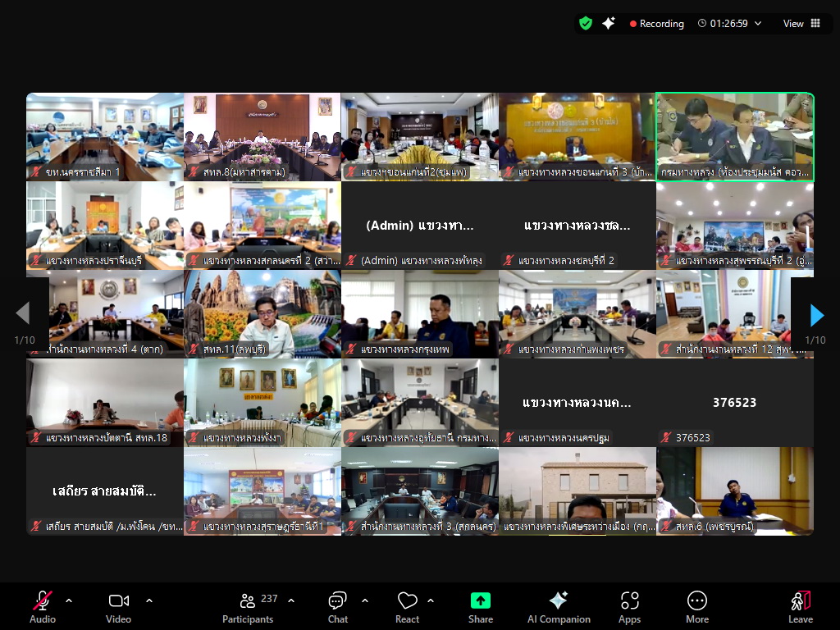Screen dimensions: 840x630
Task: Open the Apps panel
Action: pos(629,607)
